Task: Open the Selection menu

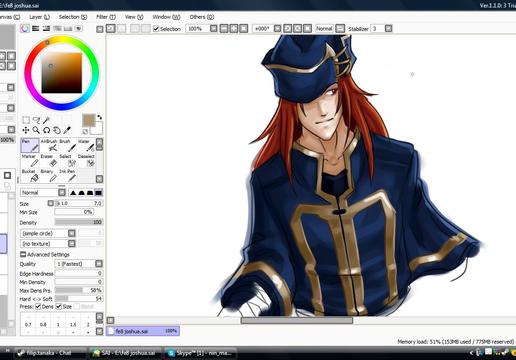Action: [73, 17]
